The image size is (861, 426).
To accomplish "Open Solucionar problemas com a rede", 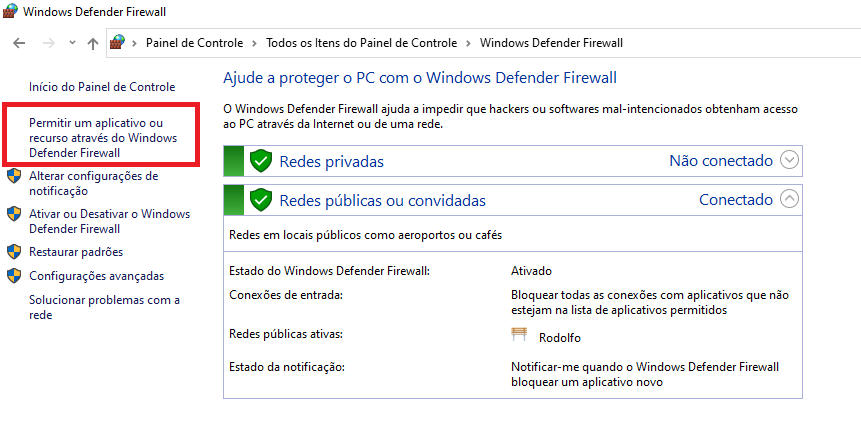I will 104,307.
